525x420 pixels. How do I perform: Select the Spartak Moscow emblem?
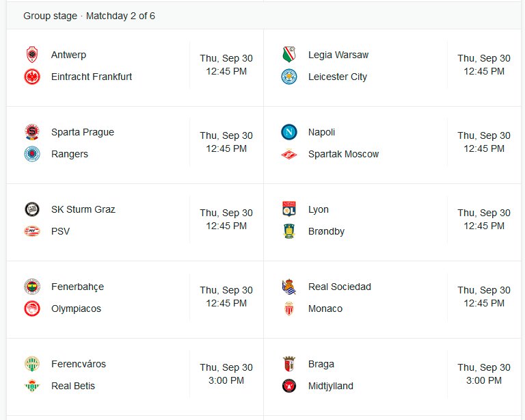(289, 154)
